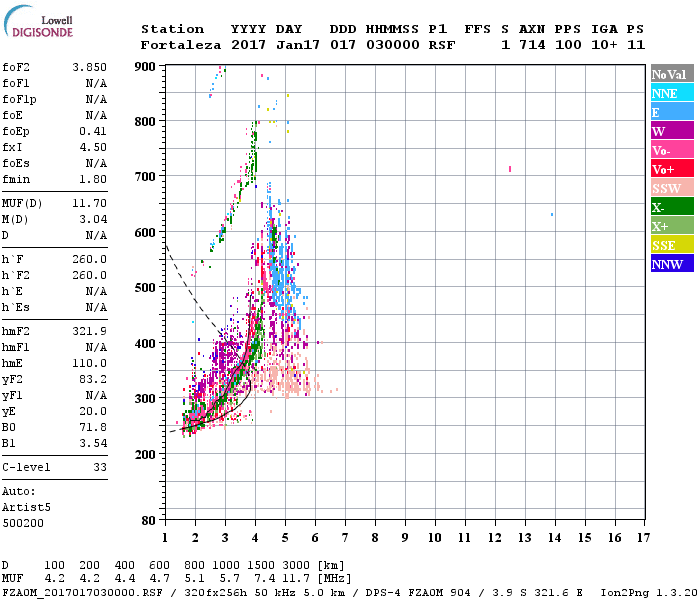Screen dimensions: 700x600
Task: Click the X- dark green legend swatch
Action: 672,207
